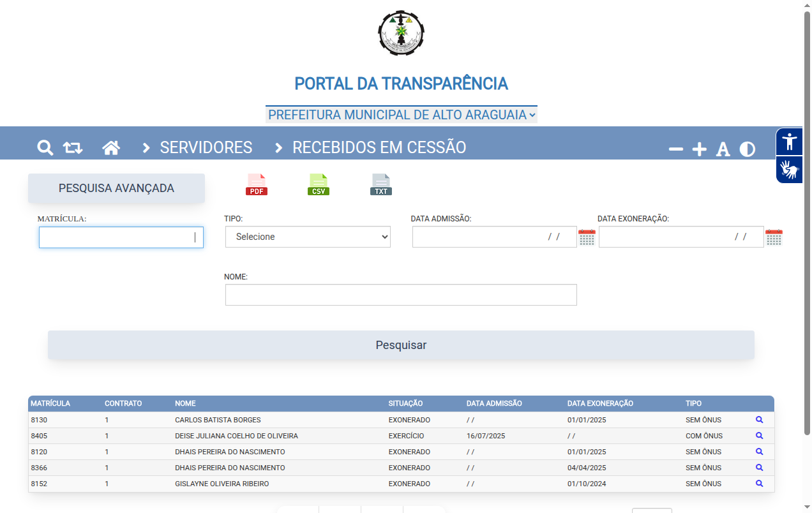The width and height of the screenshot is (812, 513).
Task: Open calendar for Data Admissão
Action: pyautogui.click(x=587, y=237)
